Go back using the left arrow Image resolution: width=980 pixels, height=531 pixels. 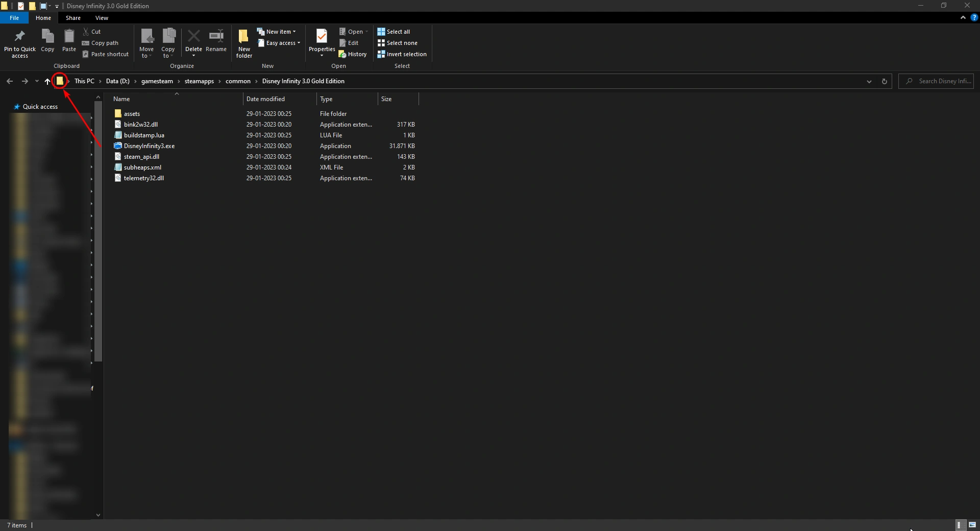click(10, 81)
